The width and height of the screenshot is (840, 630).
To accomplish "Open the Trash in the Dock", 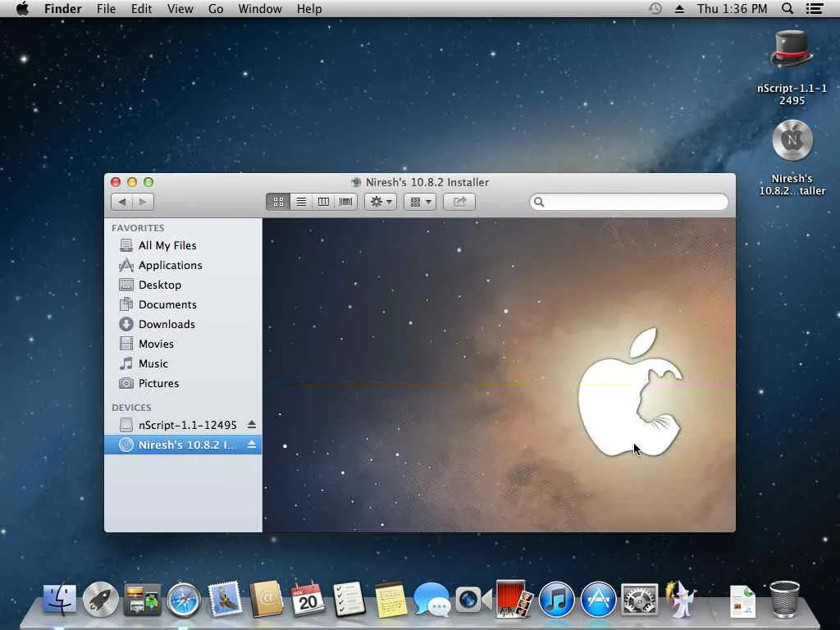I will 784,600.
